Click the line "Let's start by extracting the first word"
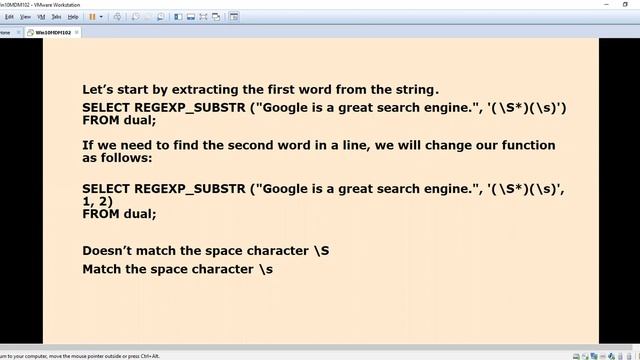640x360 pixels. (260, 89)
